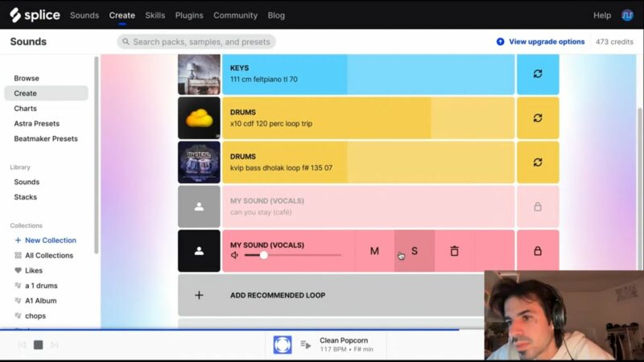Screen dimensions: 644x362
Task: Mute the My Sound vocals track
Action: (x=374, y=251)
